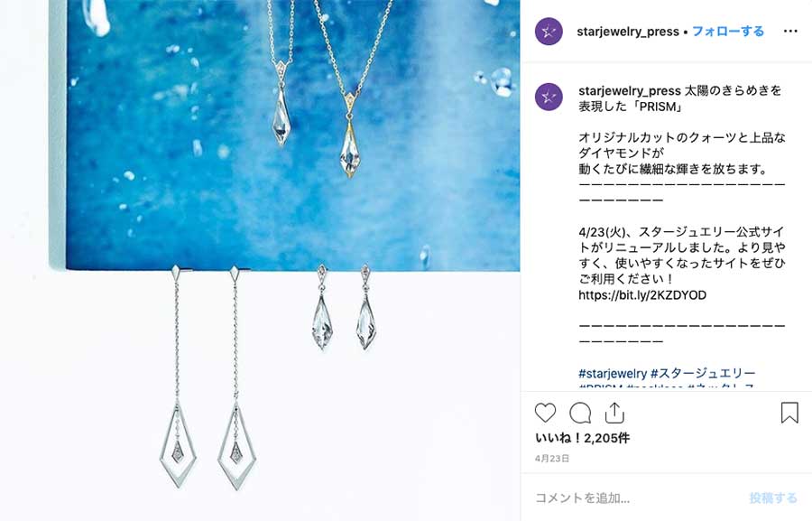Open the three-dot more options menu

790,31
